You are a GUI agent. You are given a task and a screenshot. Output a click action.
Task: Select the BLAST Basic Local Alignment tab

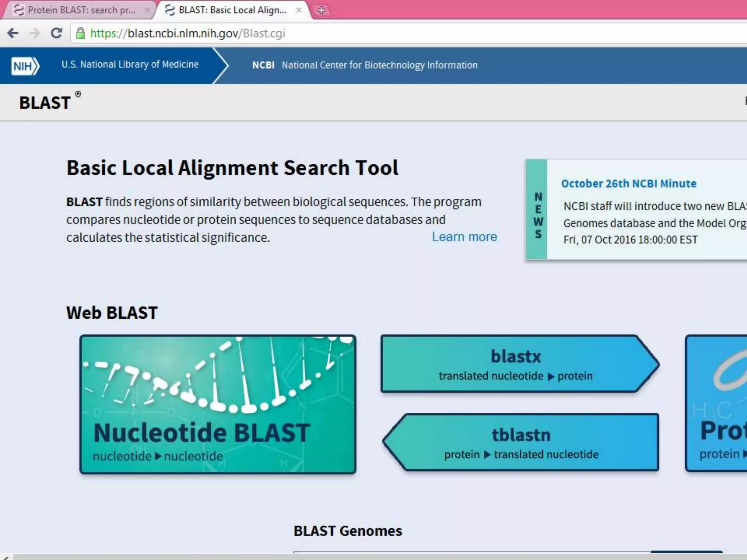(232, 10)
